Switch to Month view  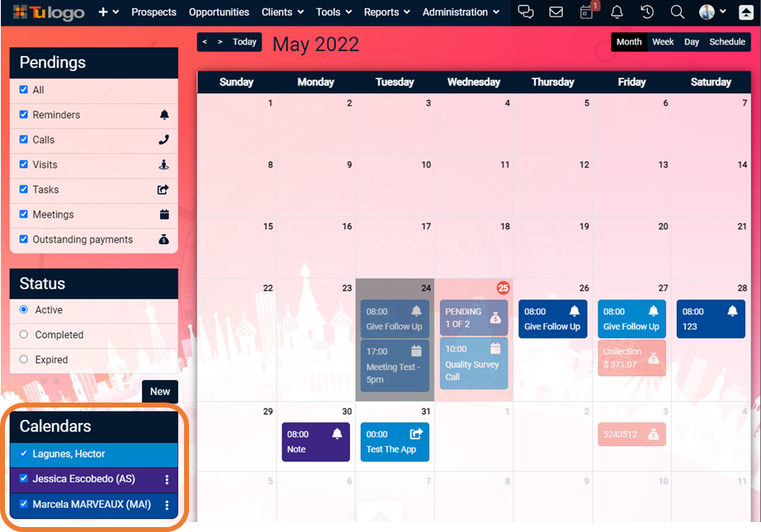tap(629, 42)
